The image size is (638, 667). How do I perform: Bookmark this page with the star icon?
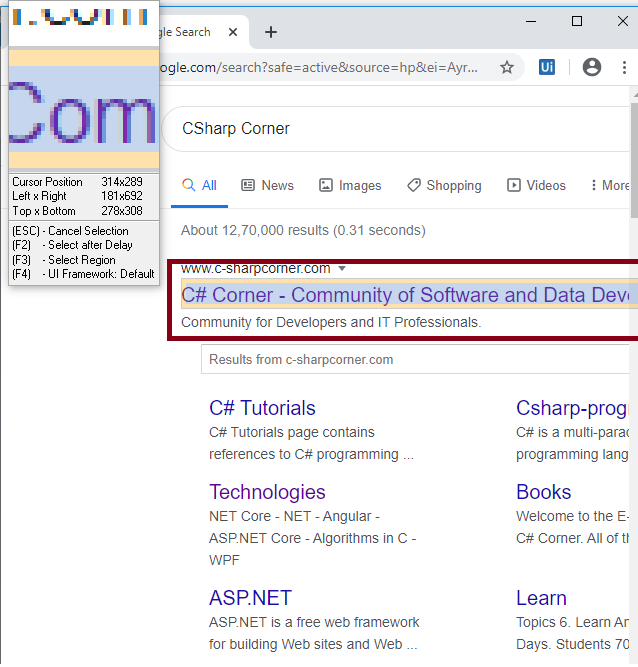506,67
